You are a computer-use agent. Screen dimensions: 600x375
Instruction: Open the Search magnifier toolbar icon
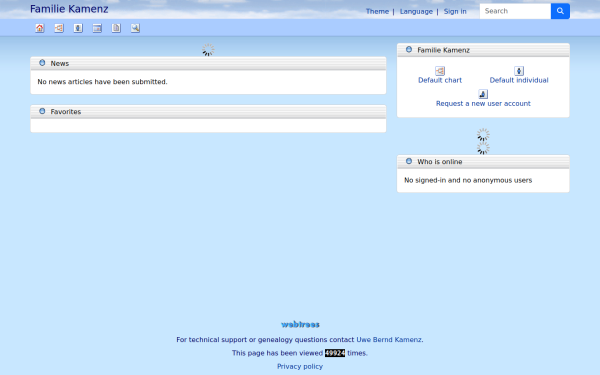click(x=135, y=28)
